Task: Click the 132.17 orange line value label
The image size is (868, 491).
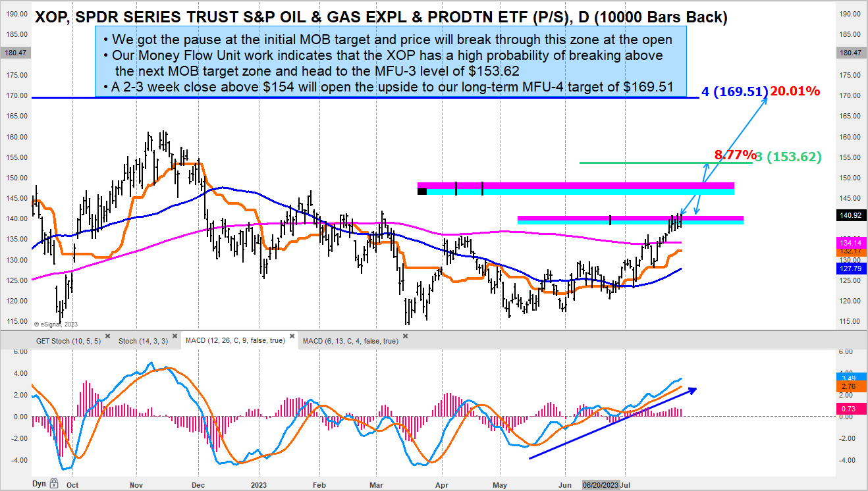Action: click(x=850, y=251)
